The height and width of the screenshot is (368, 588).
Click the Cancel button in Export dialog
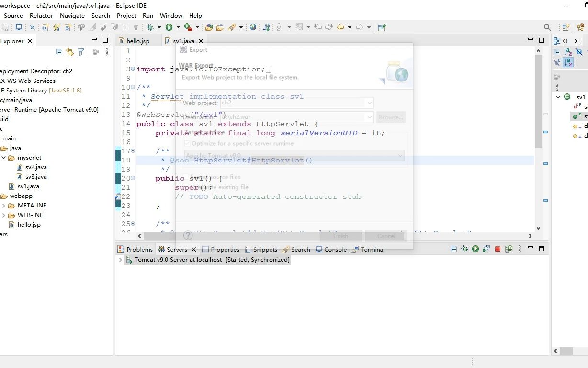pos(386,236)
